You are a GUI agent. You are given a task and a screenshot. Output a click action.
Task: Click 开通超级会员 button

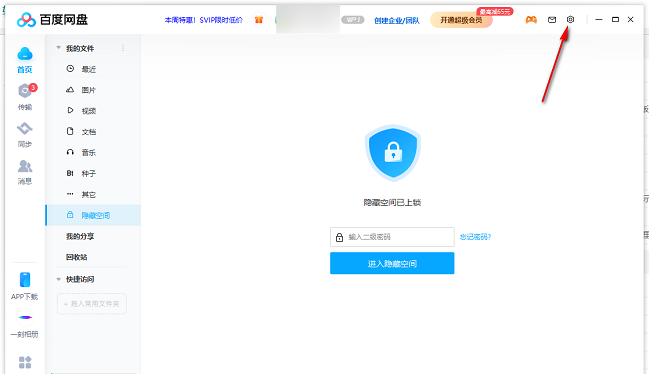(x=461, y=20)
